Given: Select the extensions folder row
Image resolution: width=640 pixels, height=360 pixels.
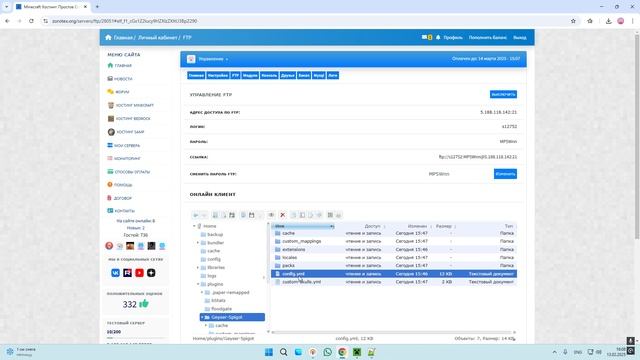Looking at the screenshot, I should click(394, 249).
